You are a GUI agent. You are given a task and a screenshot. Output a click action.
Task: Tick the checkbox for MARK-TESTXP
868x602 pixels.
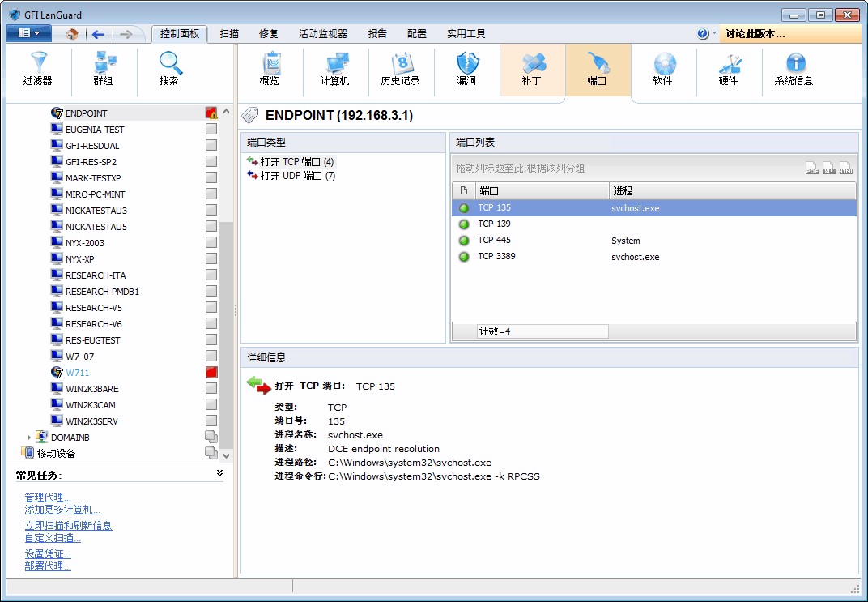(211, 177)
